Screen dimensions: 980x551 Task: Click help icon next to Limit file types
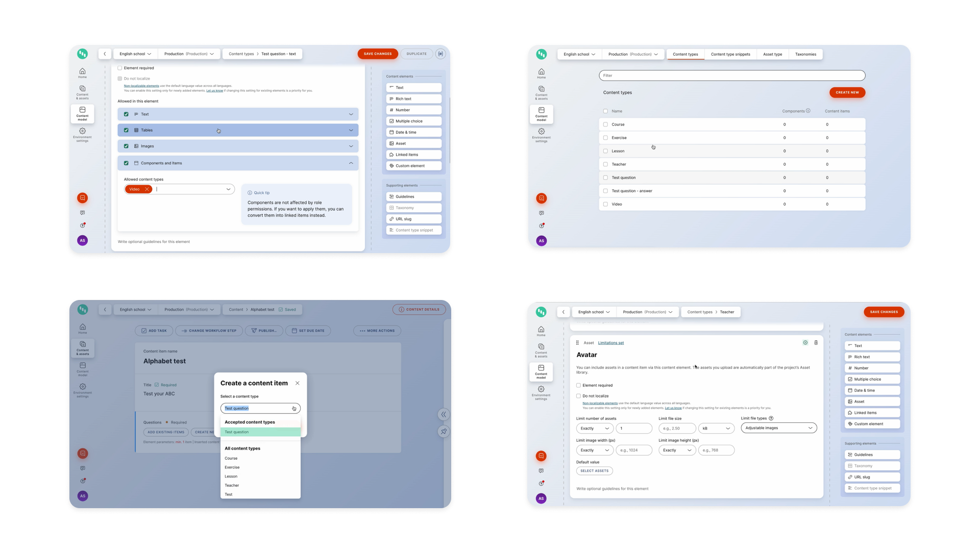pyautogui.click(x=771, y=418)
